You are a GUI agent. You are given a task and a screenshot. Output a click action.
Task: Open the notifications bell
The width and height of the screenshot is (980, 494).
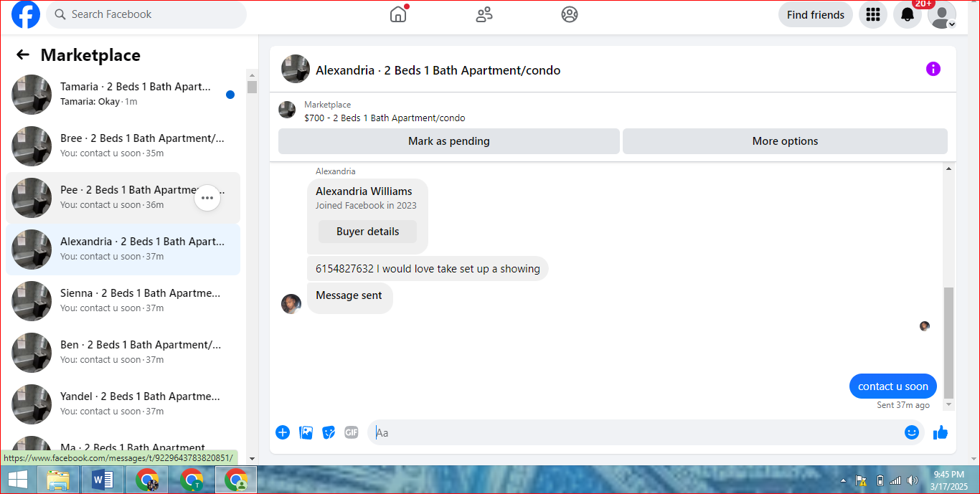908,14
